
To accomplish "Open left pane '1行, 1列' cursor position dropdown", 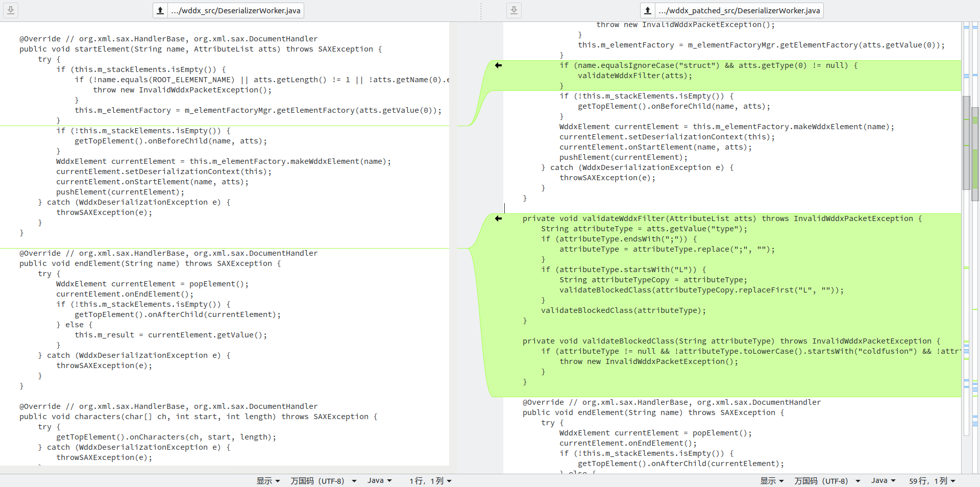I will [x=430, y=481].
